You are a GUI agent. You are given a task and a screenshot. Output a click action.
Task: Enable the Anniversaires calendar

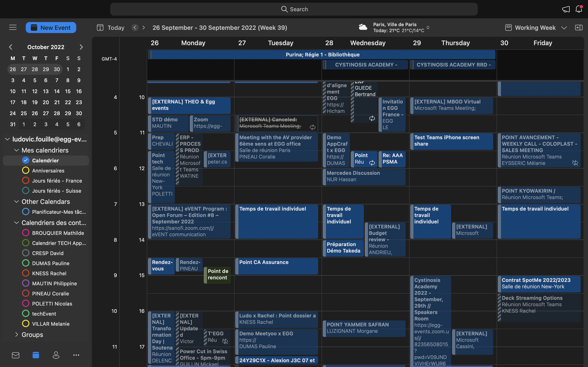[25, 170]
